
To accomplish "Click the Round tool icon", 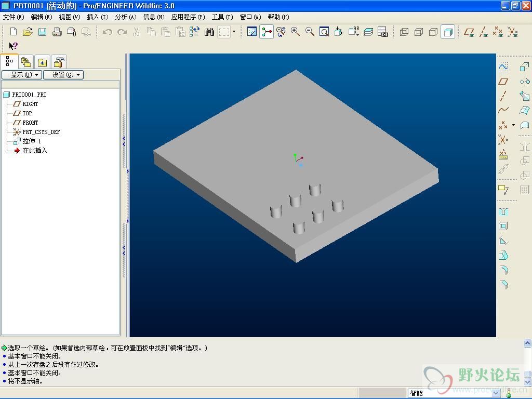I will pos(503,270).
